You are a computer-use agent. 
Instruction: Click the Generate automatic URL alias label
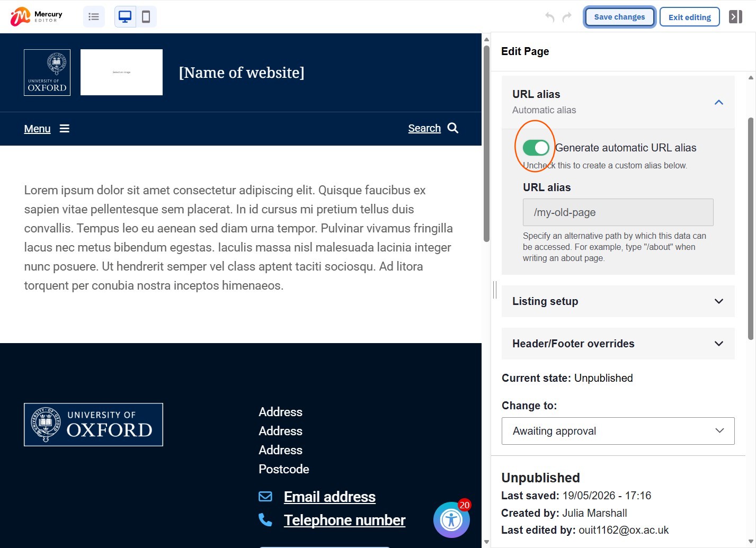tap(626, 148)
